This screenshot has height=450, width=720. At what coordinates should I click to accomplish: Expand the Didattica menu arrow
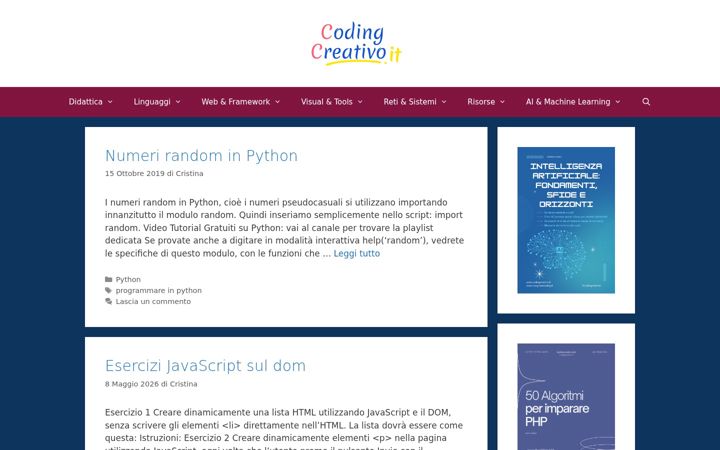tap(110, 102)
